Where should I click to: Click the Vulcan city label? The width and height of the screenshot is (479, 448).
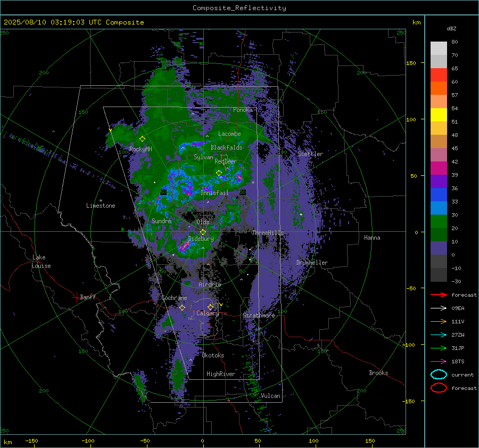coord(270,396)
